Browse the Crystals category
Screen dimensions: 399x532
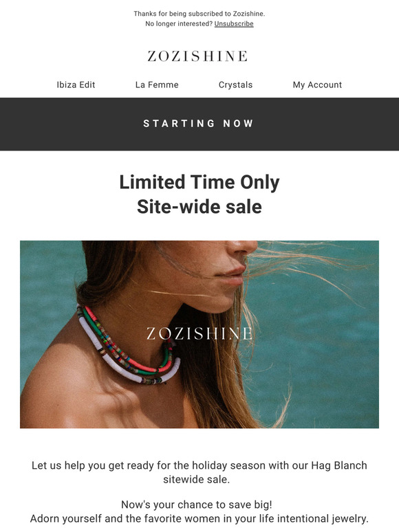click(235, 85)
